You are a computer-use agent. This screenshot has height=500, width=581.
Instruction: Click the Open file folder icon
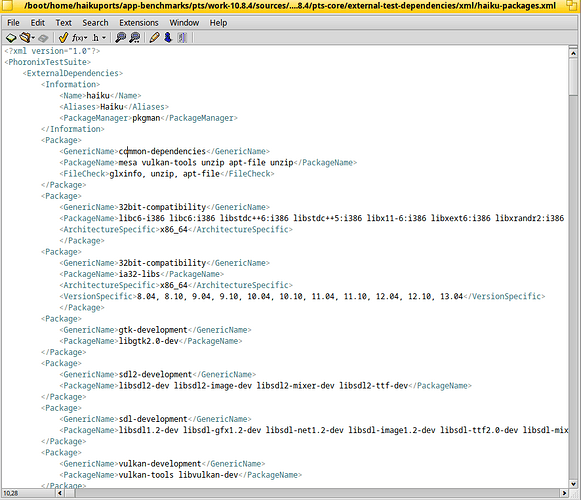point(25,38)
